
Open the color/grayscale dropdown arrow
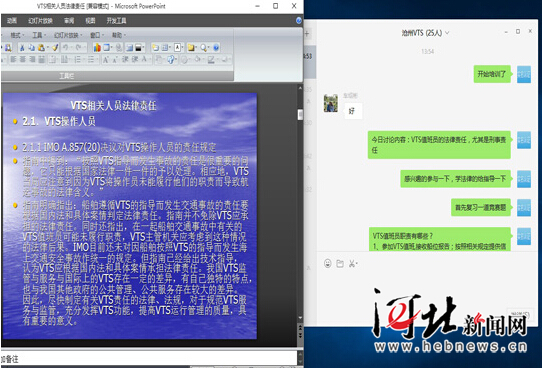click(x=143, y=47)
